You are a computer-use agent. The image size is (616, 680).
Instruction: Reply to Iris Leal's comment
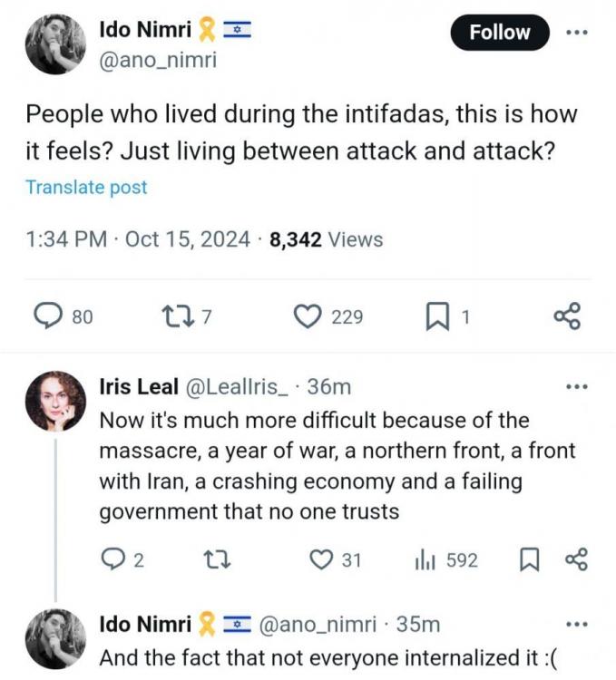tap(112, 560)
